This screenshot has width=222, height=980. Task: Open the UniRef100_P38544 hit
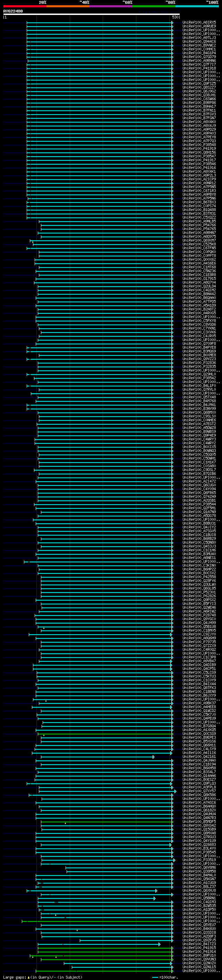pos(199,504)
